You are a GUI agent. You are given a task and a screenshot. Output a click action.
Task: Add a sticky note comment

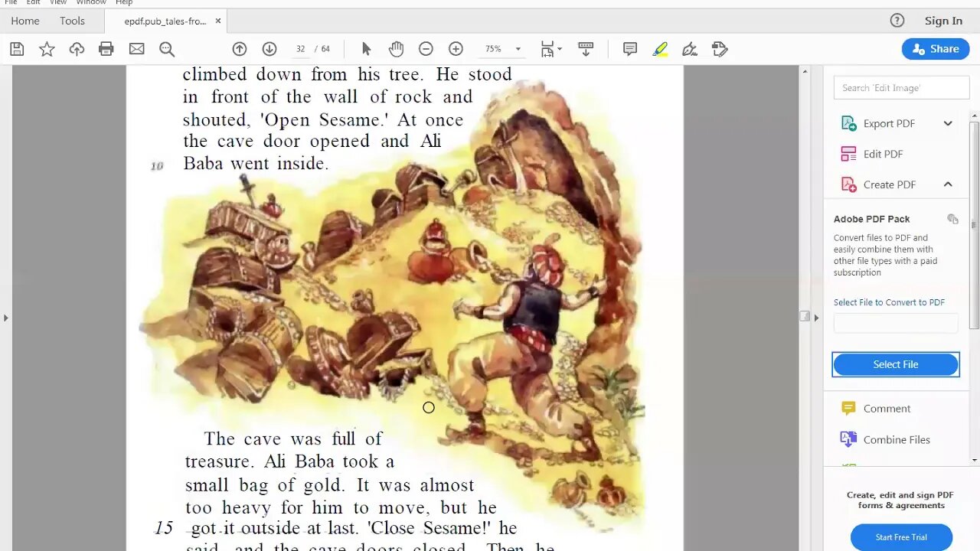[630, 49]
